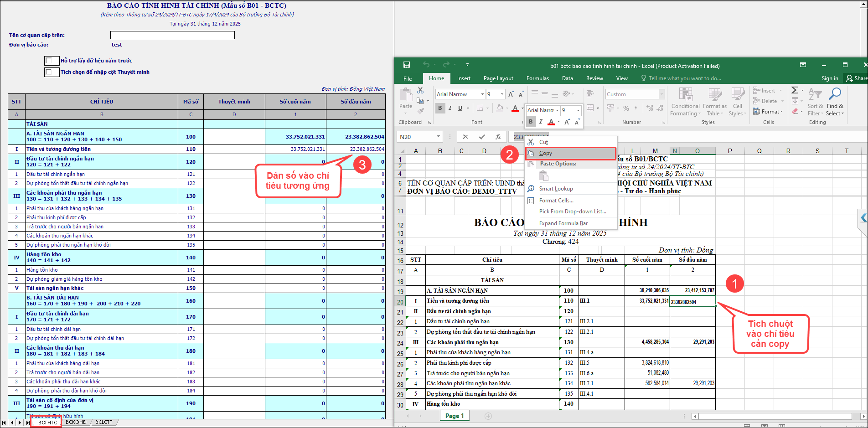Screen dimensions: 868x428
Task: Click the Percent Style icon
Action: click(626, 108)
